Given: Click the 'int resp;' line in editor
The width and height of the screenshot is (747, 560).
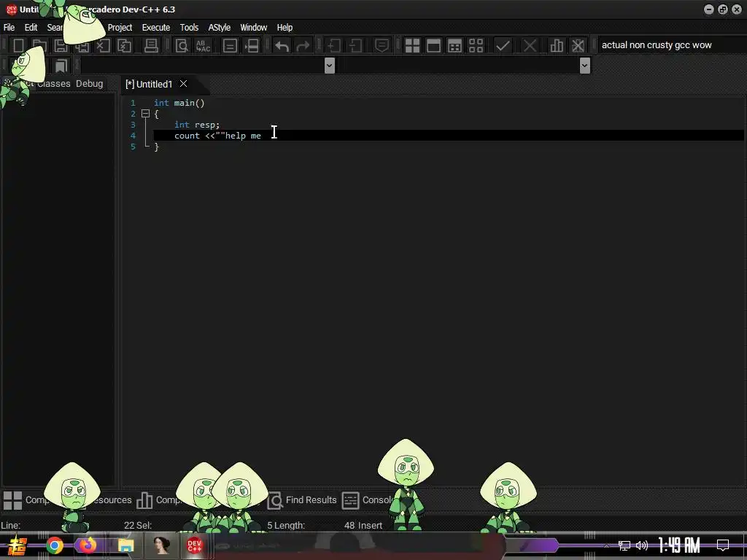Looking at the screenshot, I should [197, 125].
